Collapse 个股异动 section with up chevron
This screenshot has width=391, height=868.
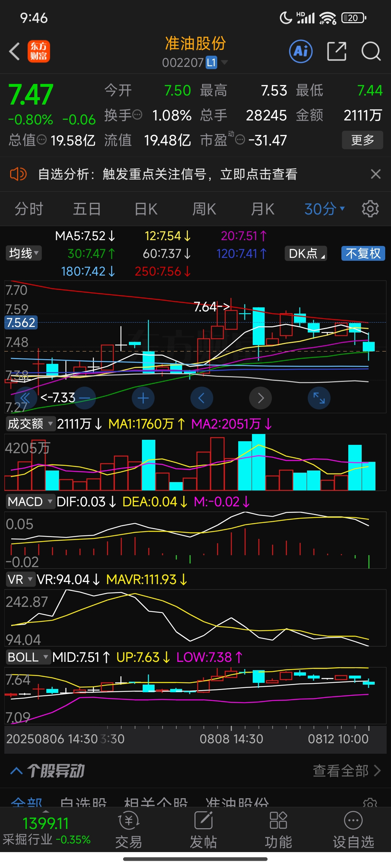click(17, 771)
